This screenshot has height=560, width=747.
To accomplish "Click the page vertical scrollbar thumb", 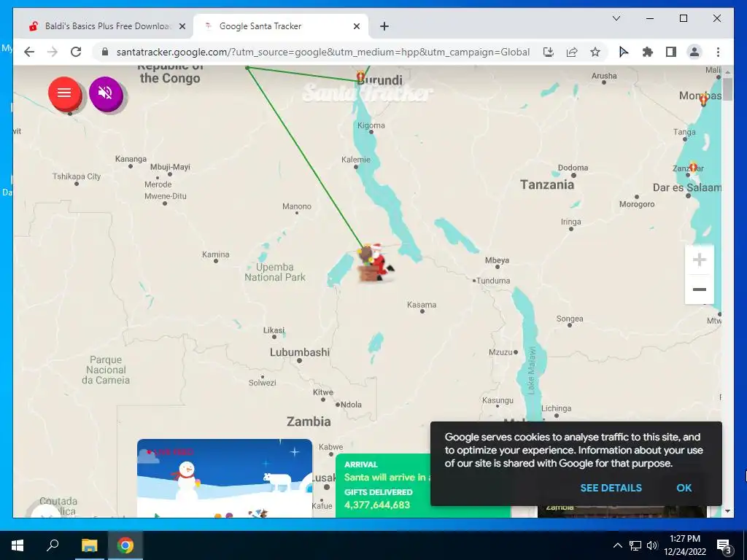I will (727, 89).
